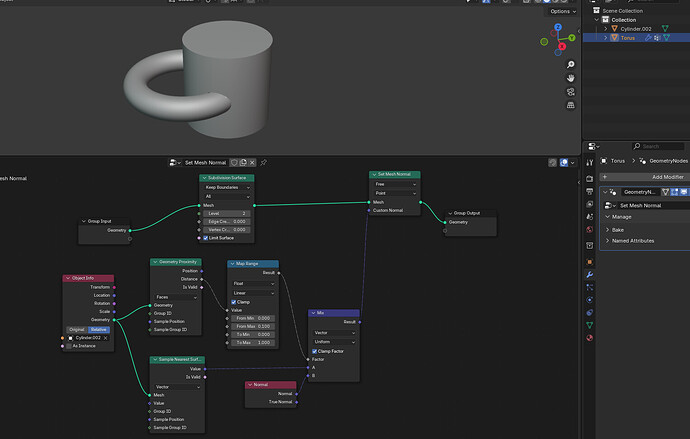Screen dimensions: 690x439
Task: Select Scene Collection in the outliner
Action: (622, 11)
